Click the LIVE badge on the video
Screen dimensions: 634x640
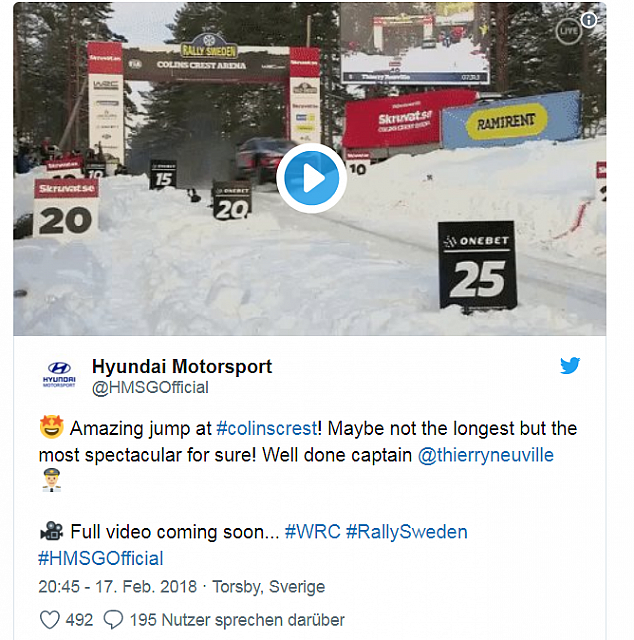point(568,31)
